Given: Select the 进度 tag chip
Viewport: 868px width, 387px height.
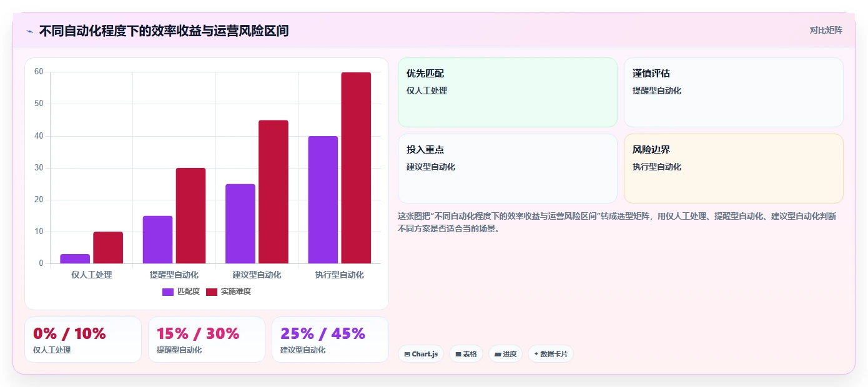Looking at the screenshot, I should (x=505, y=354).
